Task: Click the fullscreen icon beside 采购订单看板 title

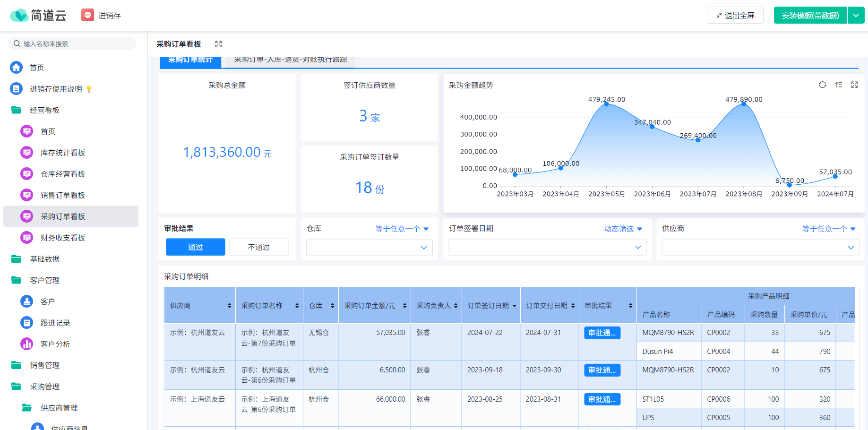Action: [x=218, y=44]
